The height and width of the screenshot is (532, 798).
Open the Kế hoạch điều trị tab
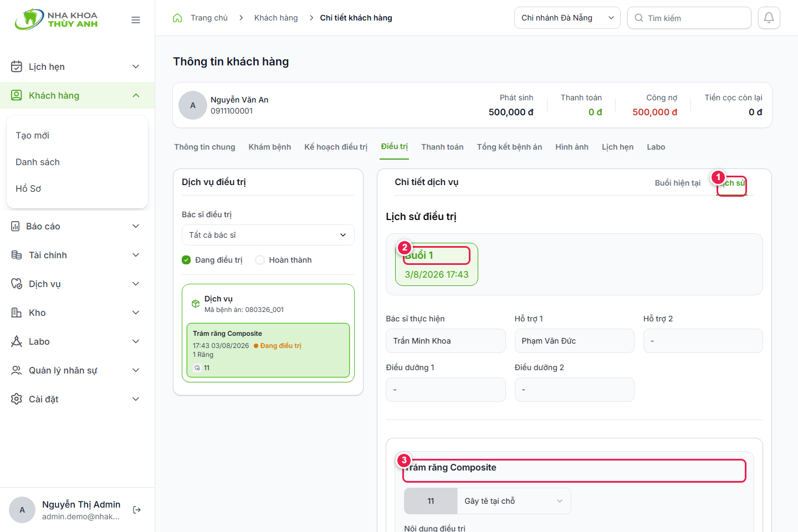pyautogui.click(x=336, y=147)
